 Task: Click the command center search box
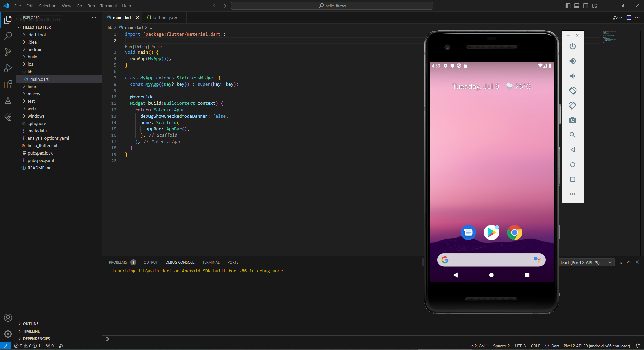click(332, 6)
